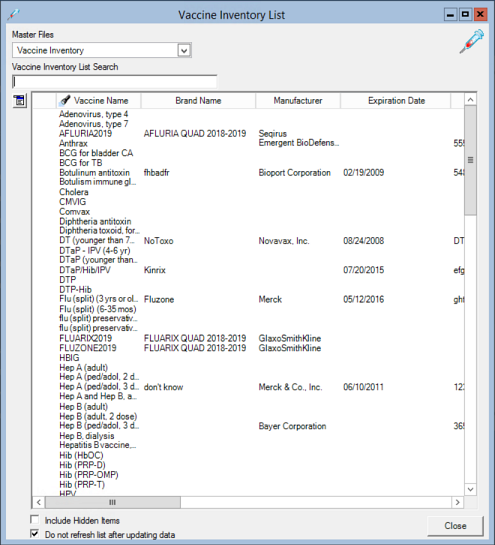The height and width of the screenshot is (545, 495).
Task: Click Novavax, Inc. manufacturer cell
Action: tap(284, 241)
